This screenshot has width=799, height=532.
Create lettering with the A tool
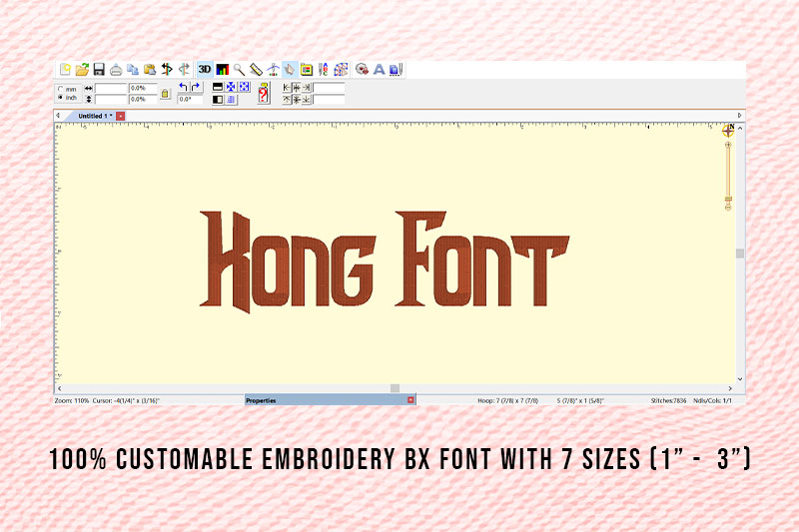pos(379,69)
